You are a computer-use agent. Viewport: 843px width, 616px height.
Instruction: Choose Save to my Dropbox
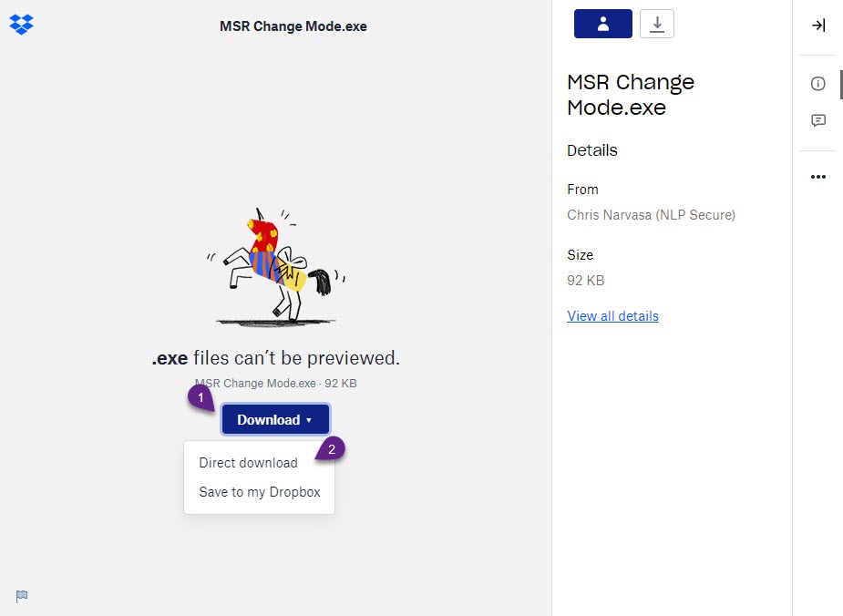(x=259, y=492)
